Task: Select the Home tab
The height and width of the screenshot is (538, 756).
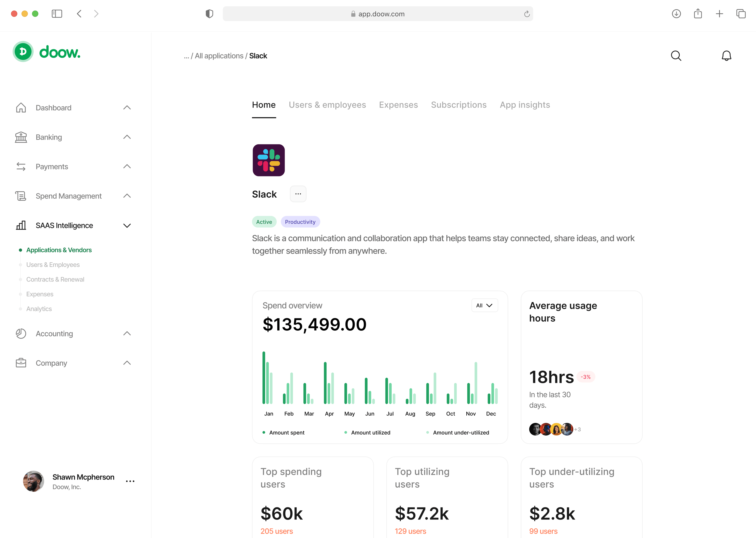Action: (x=264, y=105)
